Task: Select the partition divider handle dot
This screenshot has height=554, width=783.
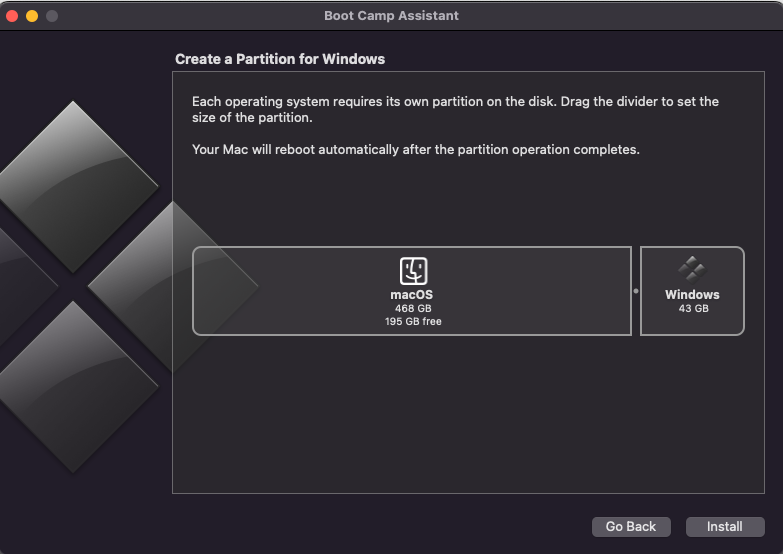Action: [636, 291]
